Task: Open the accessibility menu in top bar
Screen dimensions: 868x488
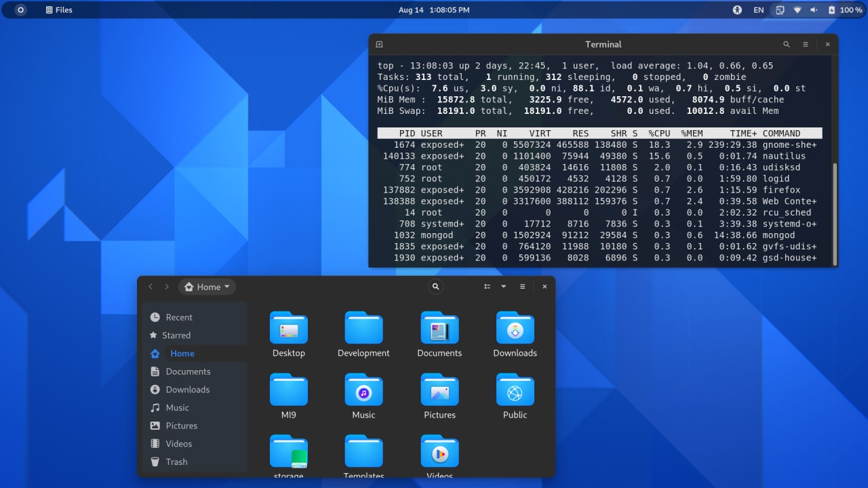Action: pos(738,10)
